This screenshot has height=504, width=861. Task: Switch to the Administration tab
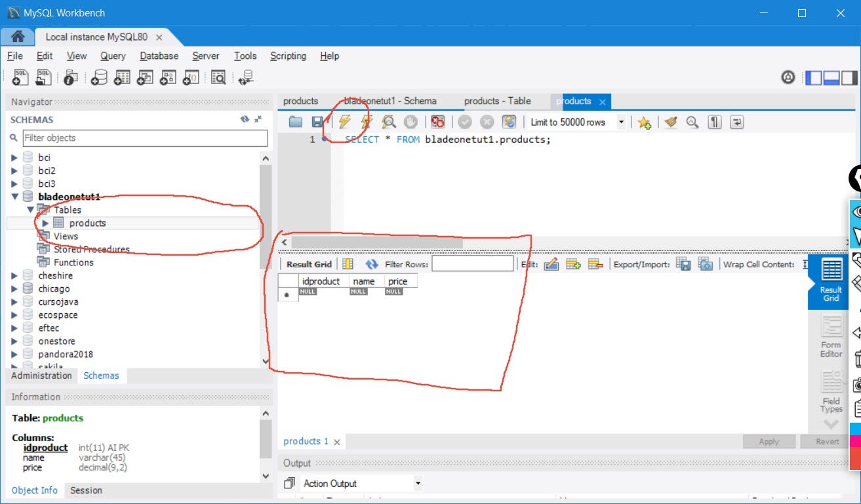pyautogui.click(x=41, y=376)
